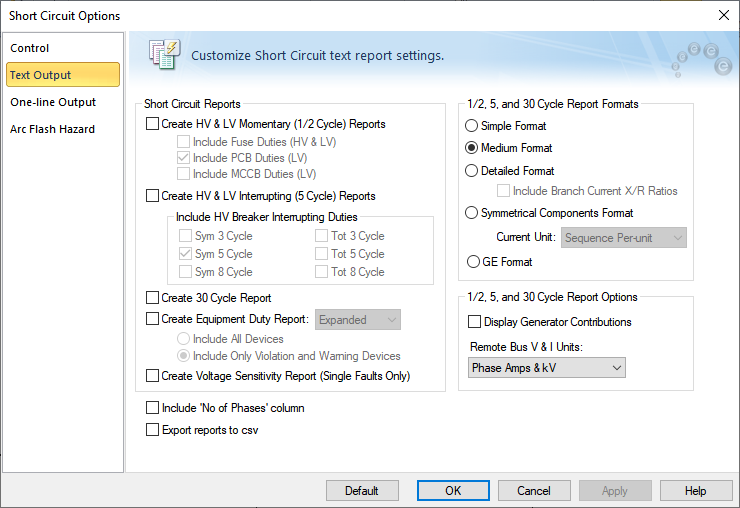Toggle Display Generator Contributions checkbox
Viewport: 740px width, 508px height.
[x=475, y=322]
